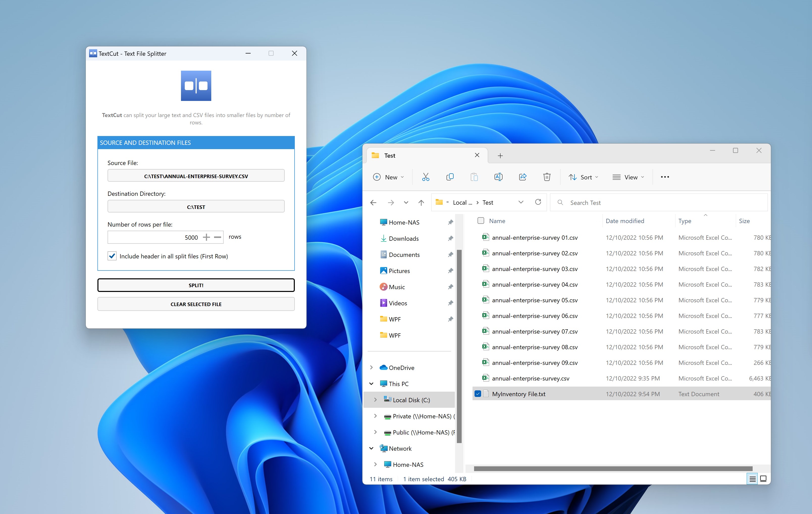Unpin Downloads using its pin icon

tap(451, 239)
